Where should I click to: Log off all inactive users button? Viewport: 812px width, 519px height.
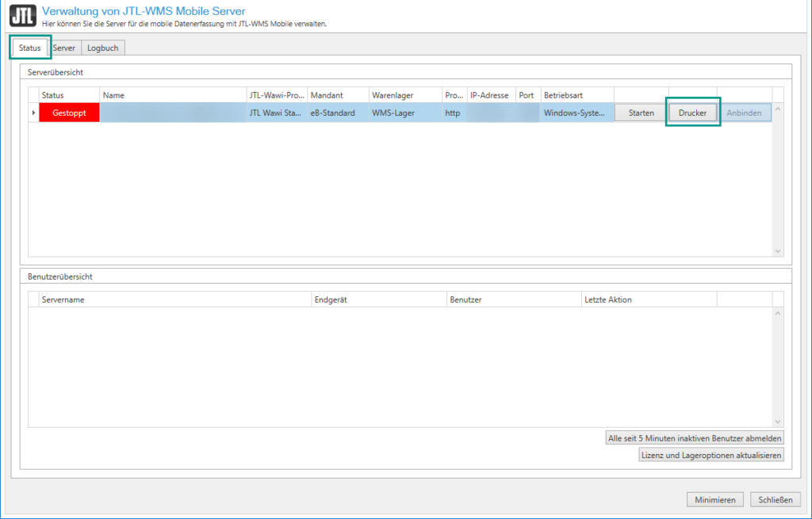pyautogui.click(x=694, y=438)
